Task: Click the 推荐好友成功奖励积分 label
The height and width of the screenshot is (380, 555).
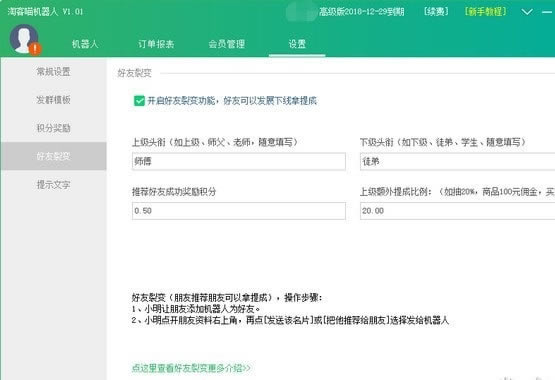Action: click(174, 192)
